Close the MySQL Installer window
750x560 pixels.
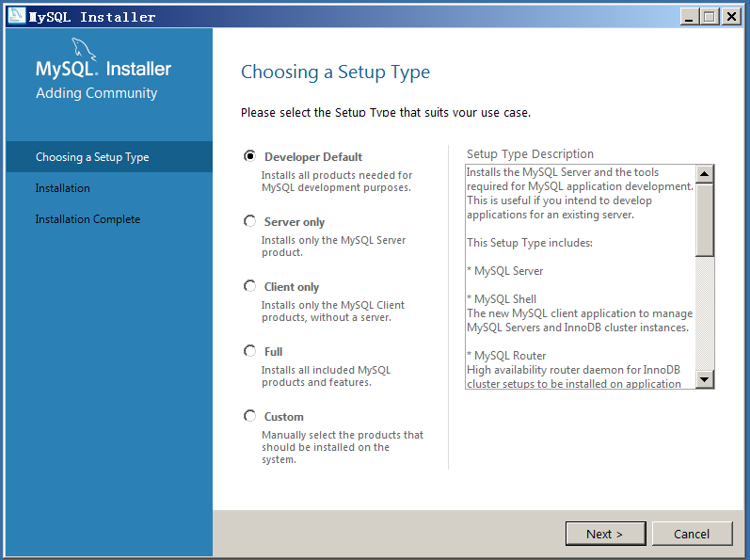coord(731,17)
